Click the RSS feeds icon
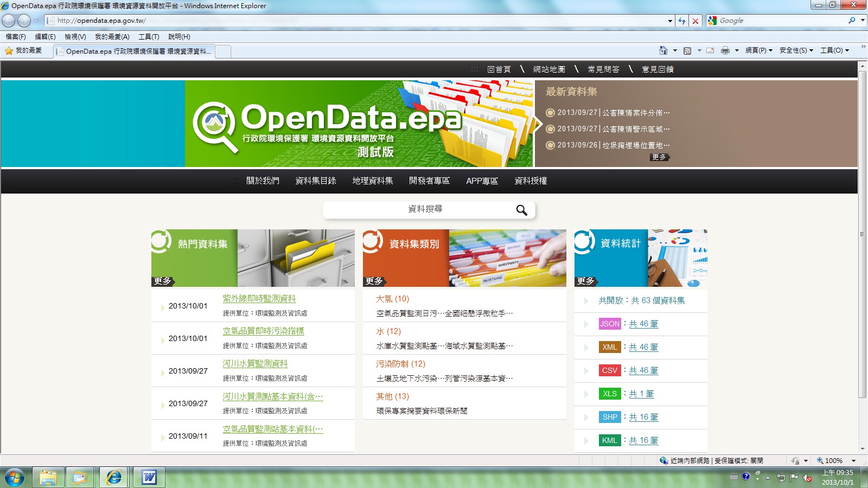 click(x=687, y=50)
